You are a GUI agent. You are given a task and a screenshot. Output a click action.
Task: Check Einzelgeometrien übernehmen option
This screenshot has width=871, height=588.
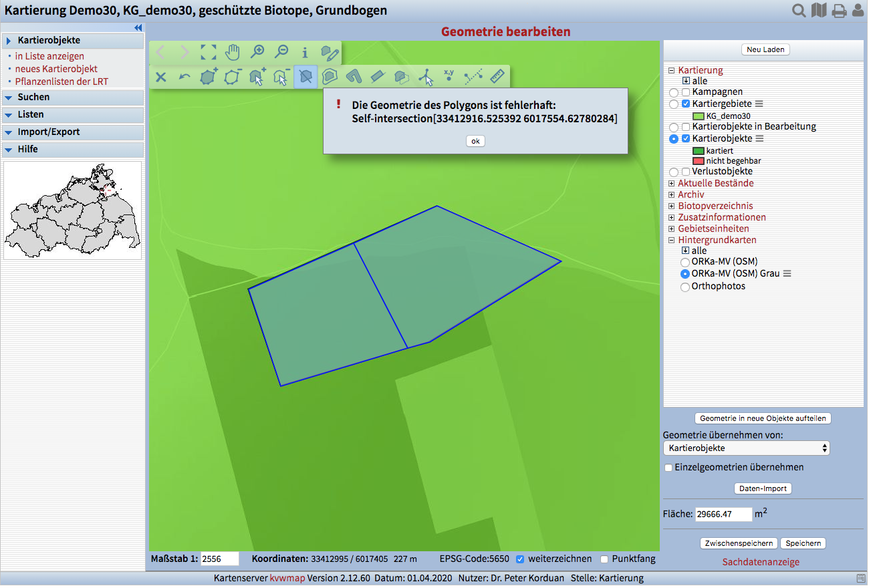668,468
